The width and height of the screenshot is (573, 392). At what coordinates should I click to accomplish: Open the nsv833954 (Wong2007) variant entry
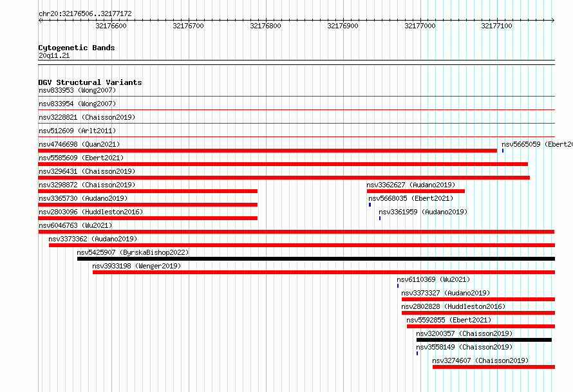pos(77,104)
